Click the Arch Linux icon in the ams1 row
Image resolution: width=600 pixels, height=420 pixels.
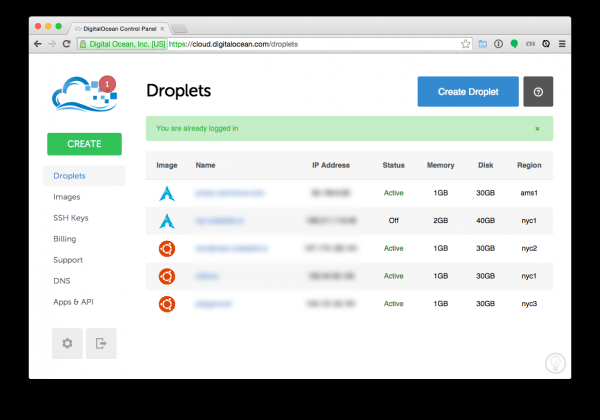167,193
